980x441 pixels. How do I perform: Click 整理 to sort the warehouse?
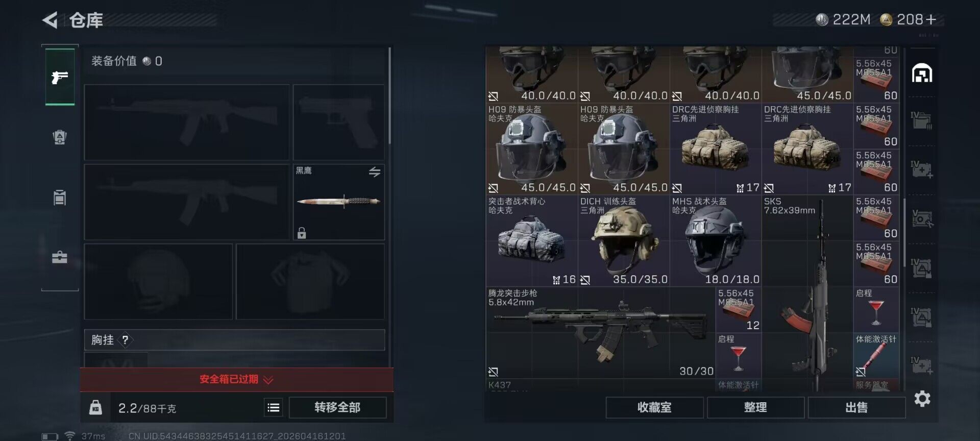(x=755, y=407)
